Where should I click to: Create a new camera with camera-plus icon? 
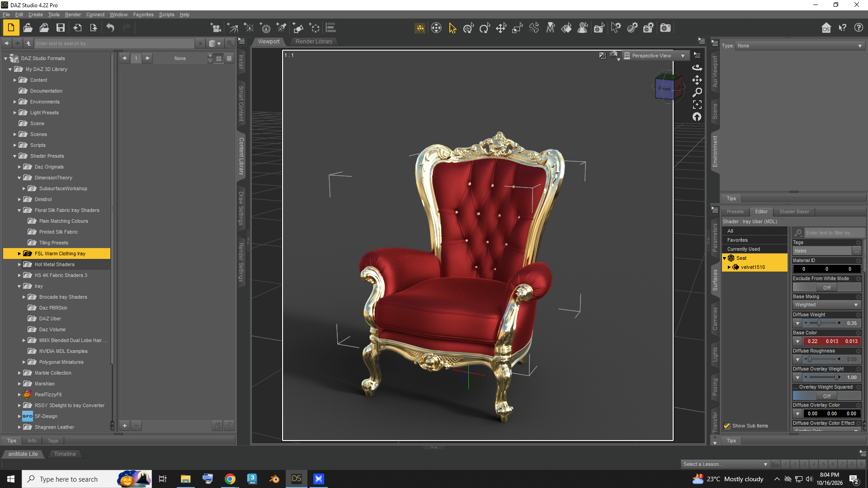pyautogui.click(x=216, y=28)
